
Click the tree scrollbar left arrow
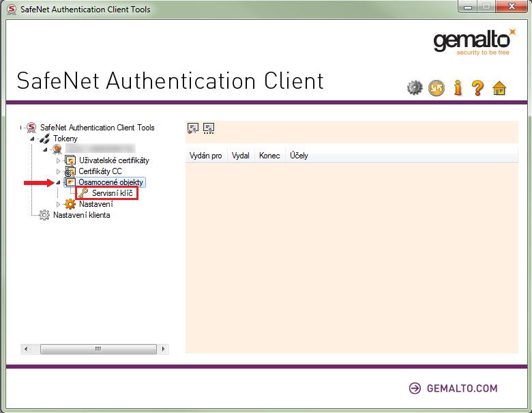(26, 349)
